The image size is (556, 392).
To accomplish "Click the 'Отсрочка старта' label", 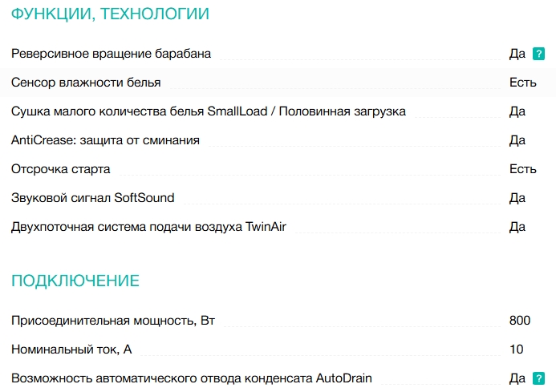I will pyautogui.click(x=61, y=169).
